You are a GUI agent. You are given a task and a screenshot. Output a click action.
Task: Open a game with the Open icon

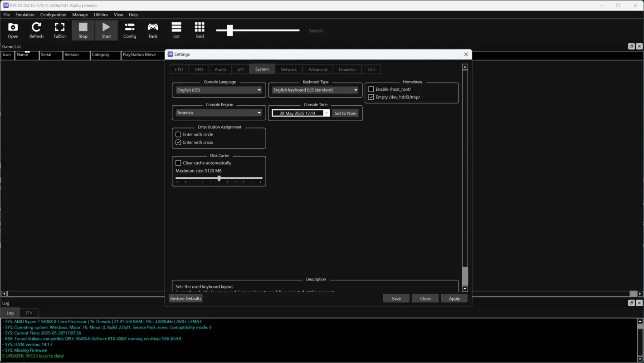13,30
